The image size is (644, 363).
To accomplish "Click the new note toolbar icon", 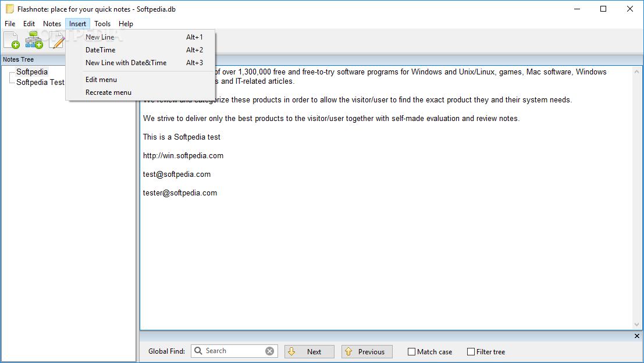I will click(x=12, y=40).
